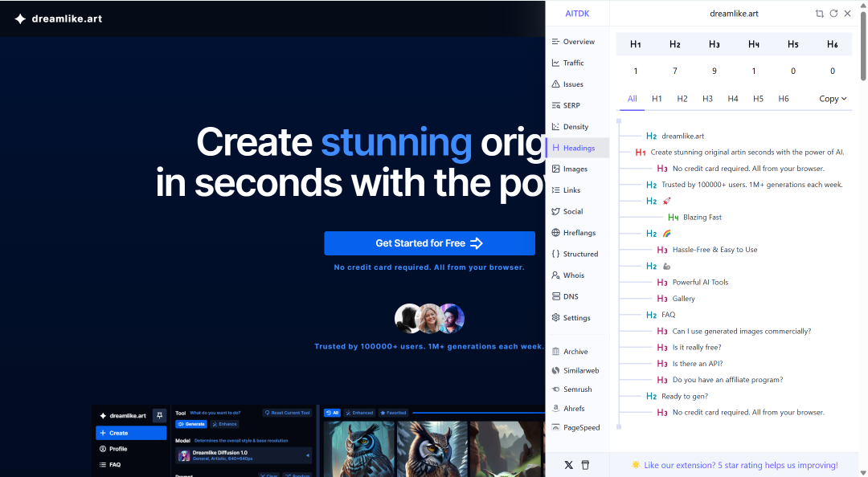Screen dimensions: 868x477
Task: Select the Favorited filter in gallery preview
Action: pyautogui.click(x=394, y=413)
